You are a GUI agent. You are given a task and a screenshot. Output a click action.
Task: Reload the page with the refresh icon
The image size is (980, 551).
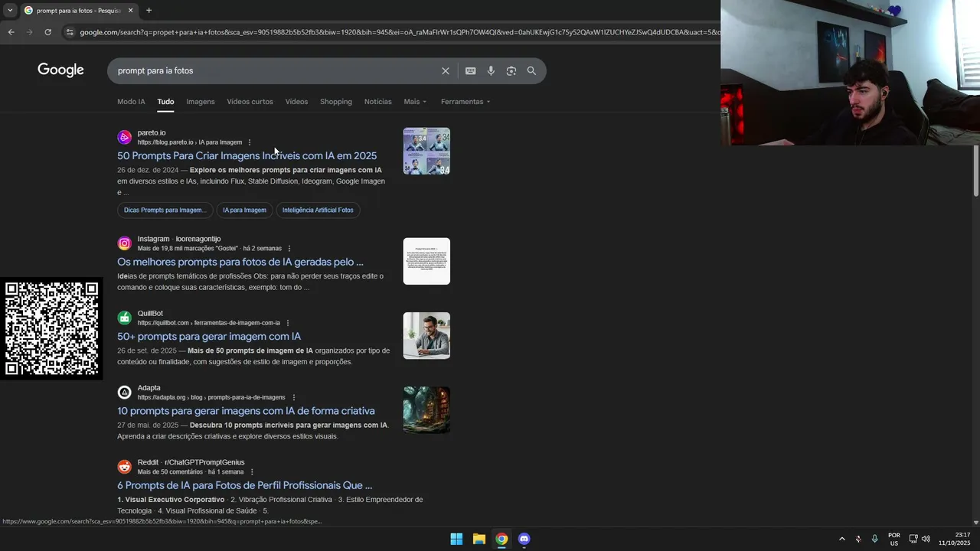point(47,32)
